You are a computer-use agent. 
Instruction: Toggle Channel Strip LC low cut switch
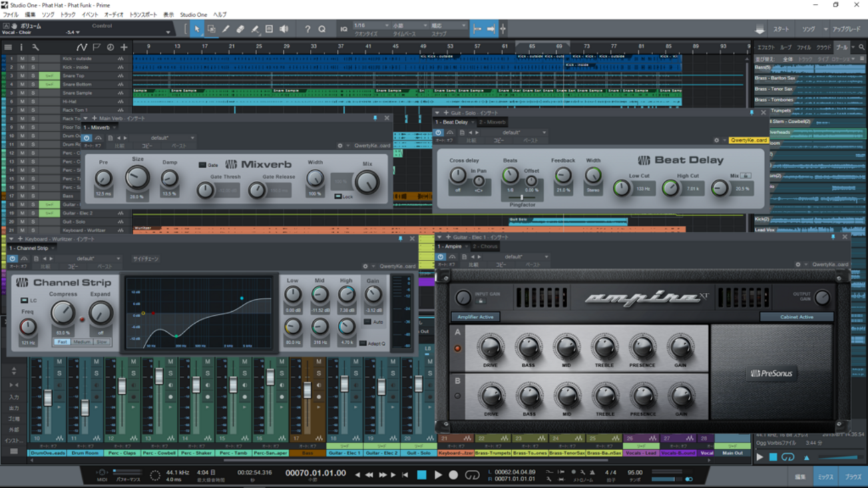(x=25, y=300)
